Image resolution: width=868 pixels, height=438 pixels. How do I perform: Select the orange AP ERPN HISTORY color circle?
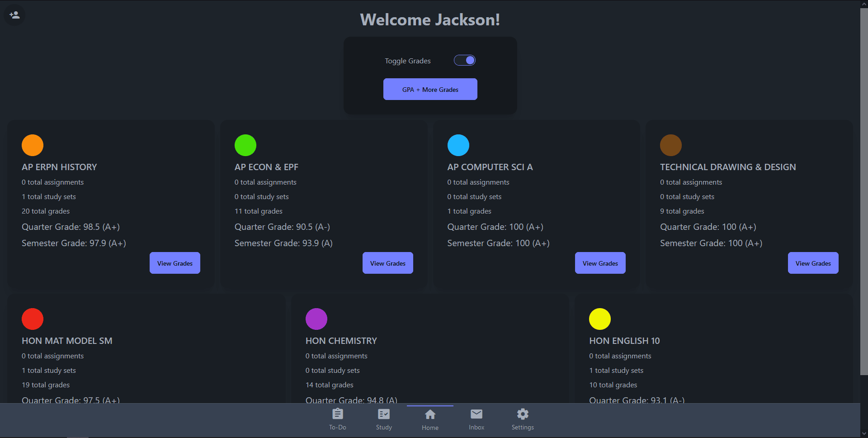point(33,145)
